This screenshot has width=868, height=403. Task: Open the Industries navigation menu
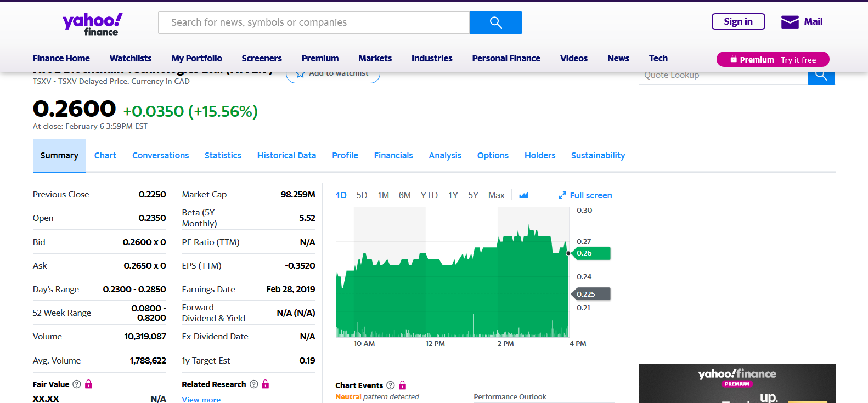[432, 59]
